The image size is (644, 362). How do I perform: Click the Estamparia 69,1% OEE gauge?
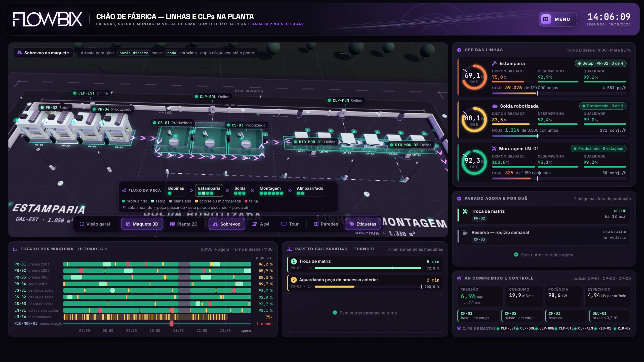click(x=474, y=77)
